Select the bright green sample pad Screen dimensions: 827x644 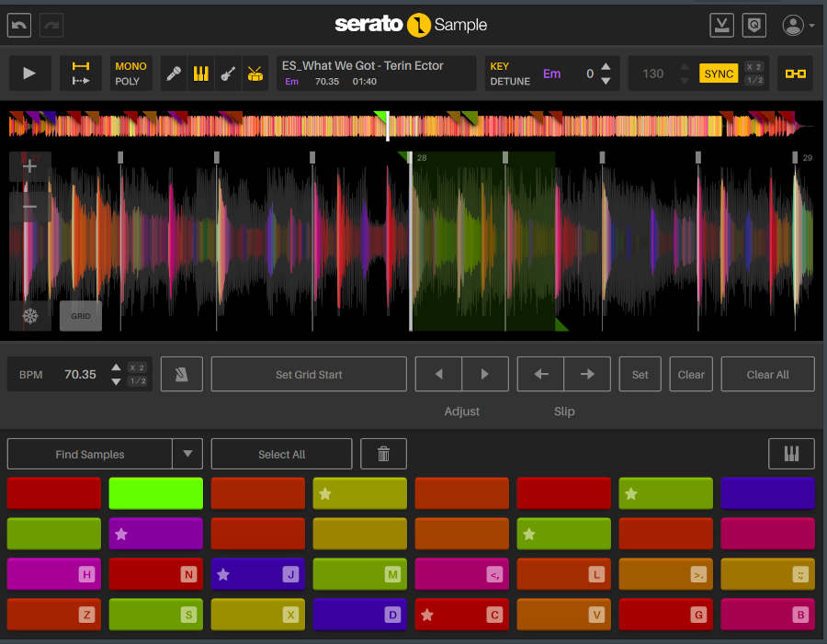pyautogui.click(x=155, y=493)
